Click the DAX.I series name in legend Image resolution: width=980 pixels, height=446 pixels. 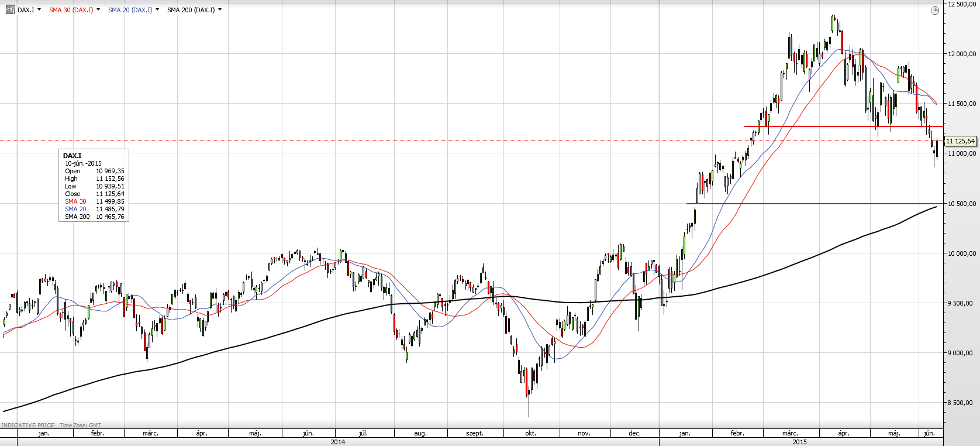pos(26,10)
